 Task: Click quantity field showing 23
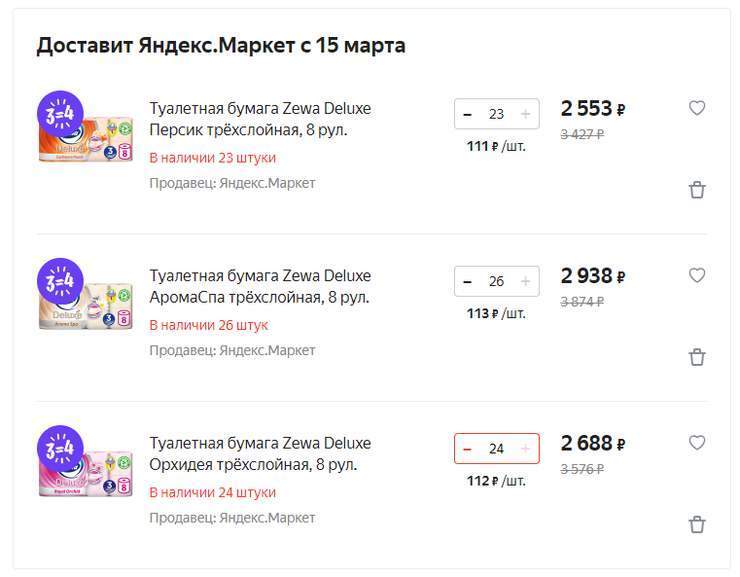click(496, 114)
